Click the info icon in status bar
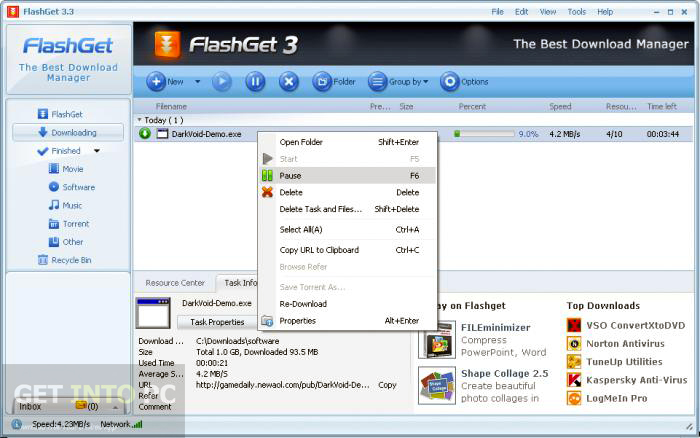 [17, 424]
